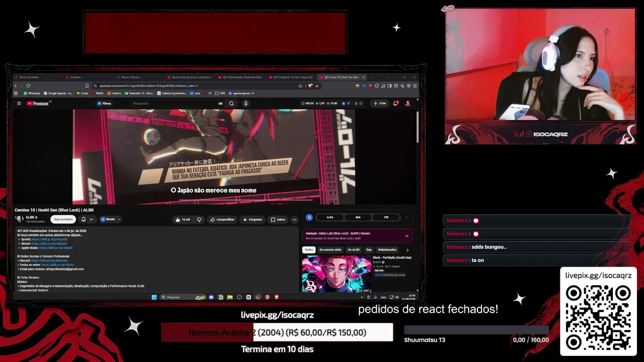Click the Filtros button
This screenshot has height=362, width=644.
coord(104,104)
